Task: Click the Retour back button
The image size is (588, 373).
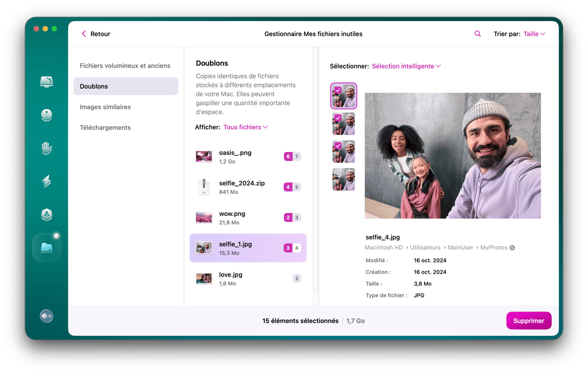Action: (96, 34)
